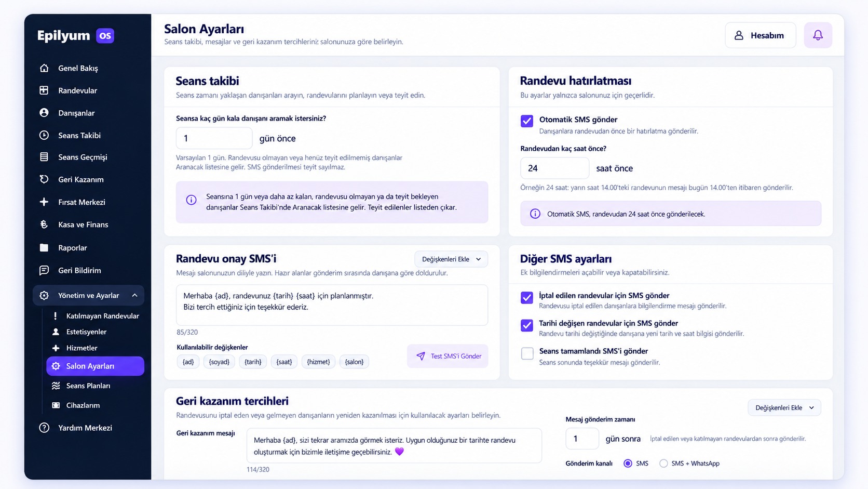This screenshot has width=868, height=489.
Task: Click the Yardım Merkezi question mark icon
Action: (x=44, y=428)
